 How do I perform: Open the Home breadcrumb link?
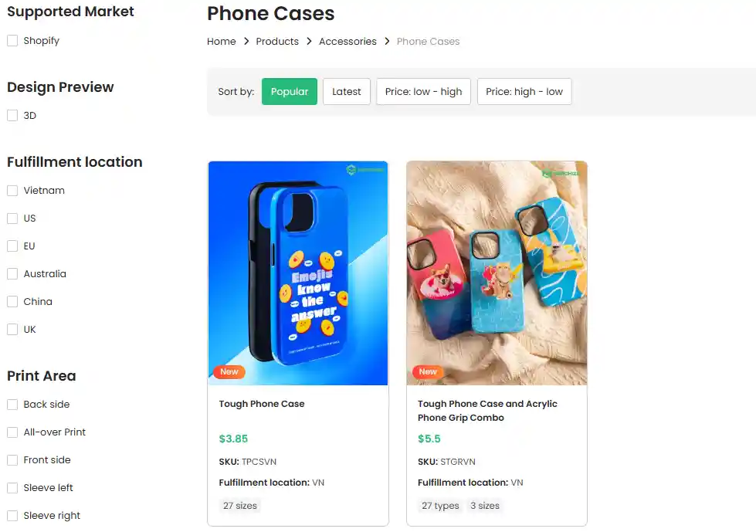(222, 41)
